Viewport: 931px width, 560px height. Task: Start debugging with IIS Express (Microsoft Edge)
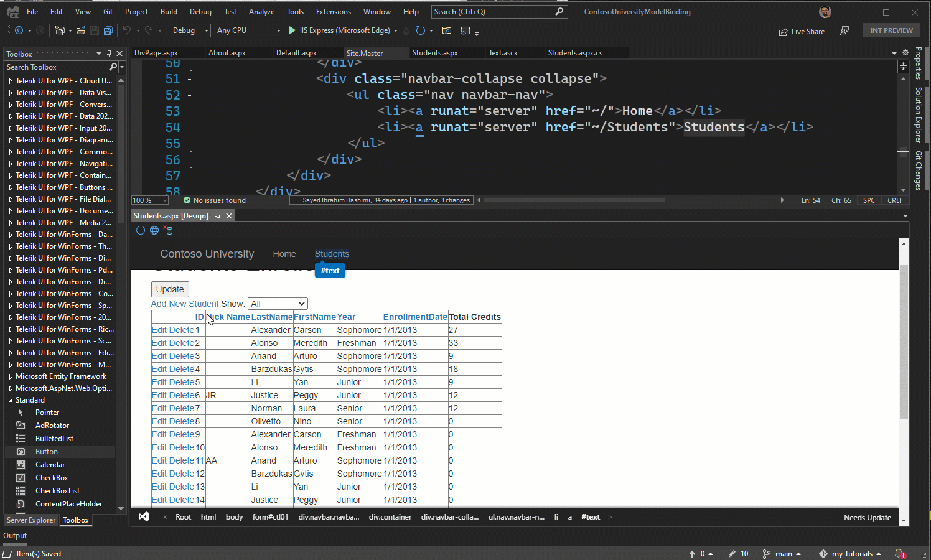click(x=291, y=30)
